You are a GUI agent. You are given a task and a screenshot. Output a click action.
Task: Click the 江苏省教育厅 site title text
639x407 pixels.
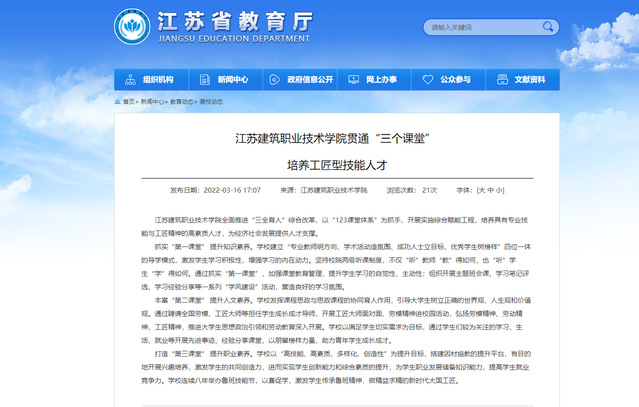[x=218, y=20]
